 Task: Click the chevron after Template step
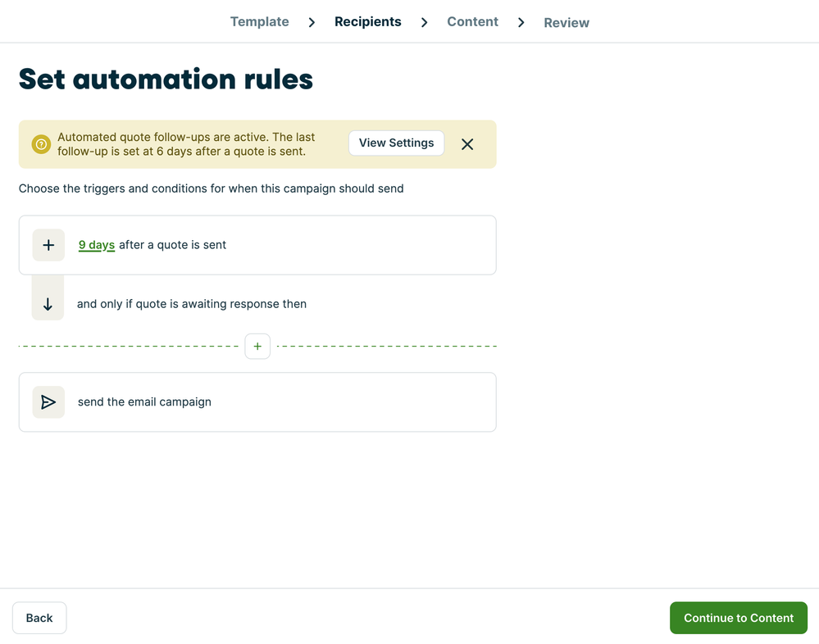point(312,22)
